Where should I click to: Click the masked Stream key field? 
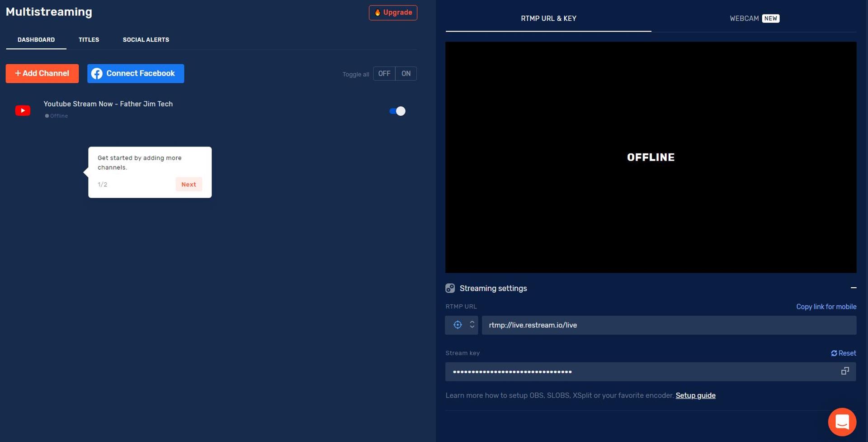[651, 371]
